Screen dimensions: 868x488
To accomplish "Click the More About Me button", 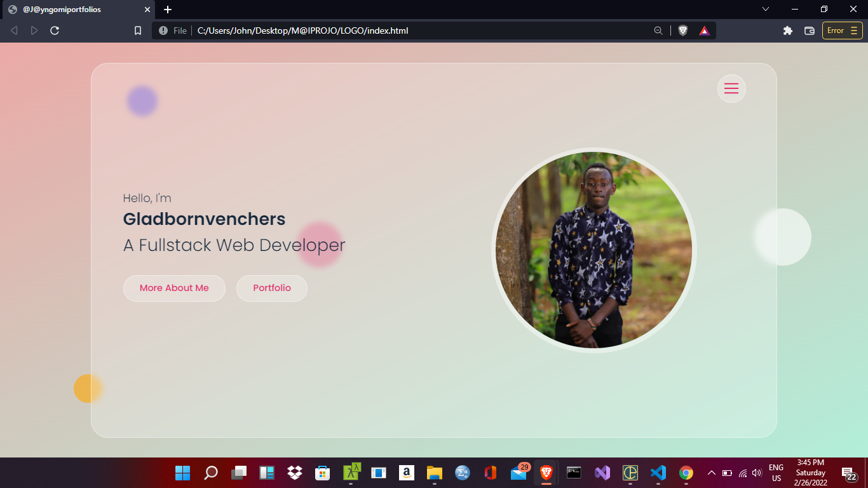I will click(174, 288).
